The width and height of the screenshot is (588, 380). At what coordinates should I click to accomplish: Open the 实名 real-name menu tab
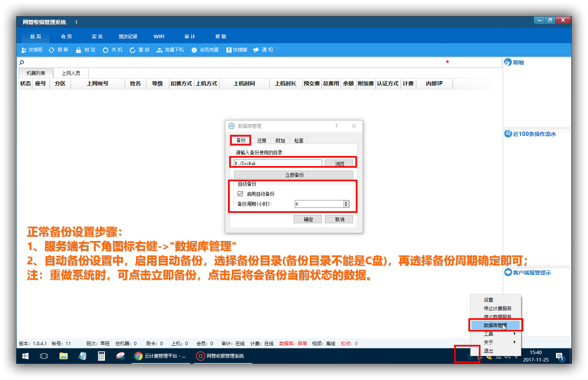[97, 36]
